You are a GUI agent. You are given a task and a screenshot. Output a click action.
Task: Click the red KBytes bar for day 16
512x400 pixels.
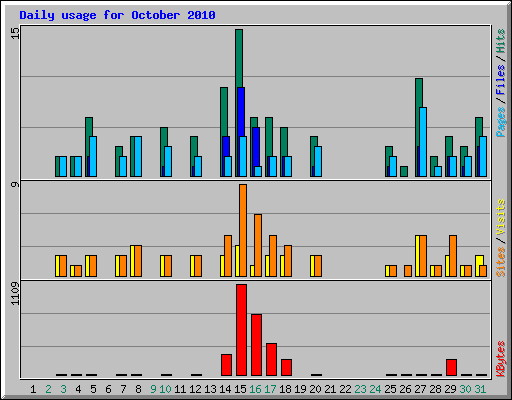coord(256,345)
